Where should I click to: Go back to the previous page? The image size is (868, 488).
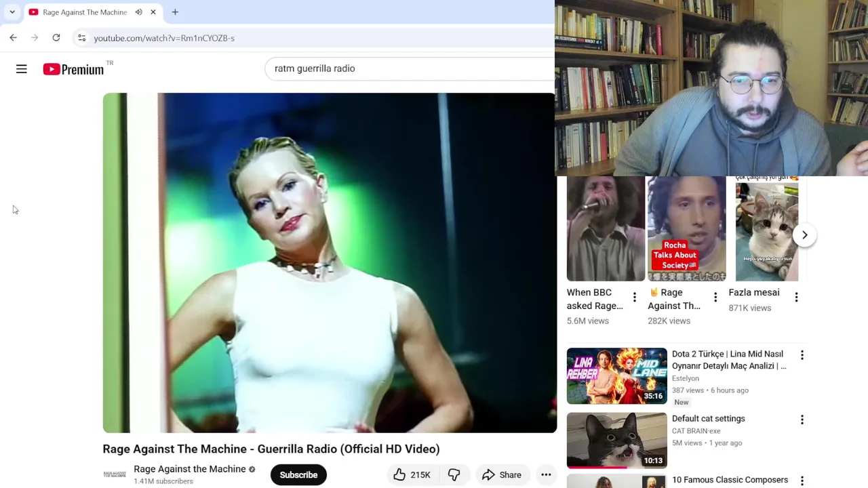pyautogui.click(x=14, y=38)
